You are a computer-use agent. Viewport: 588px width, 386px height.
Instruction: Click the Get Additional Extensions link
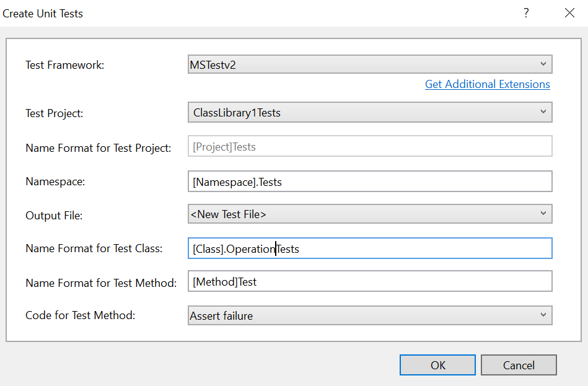487,84
